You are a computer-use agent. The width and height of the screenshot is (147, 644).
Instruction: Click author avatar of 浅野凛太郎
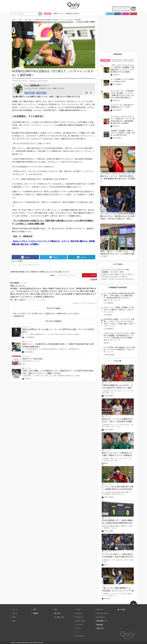tap(18, 89)
